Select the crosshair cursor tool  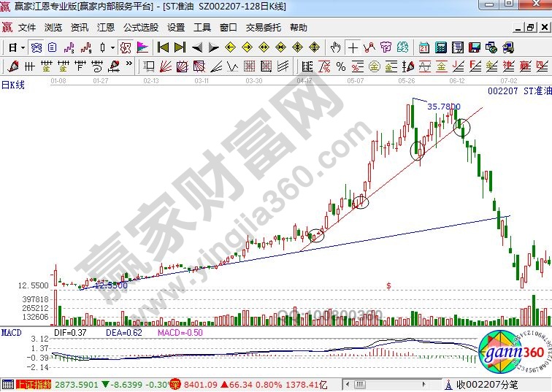353,47
